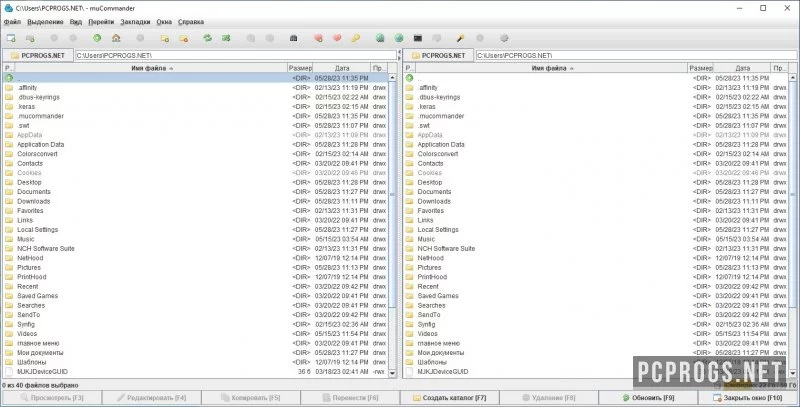800x407 pixels.
Task: Click Создать каталог [F7] button
Action: (x=449, y=397)
